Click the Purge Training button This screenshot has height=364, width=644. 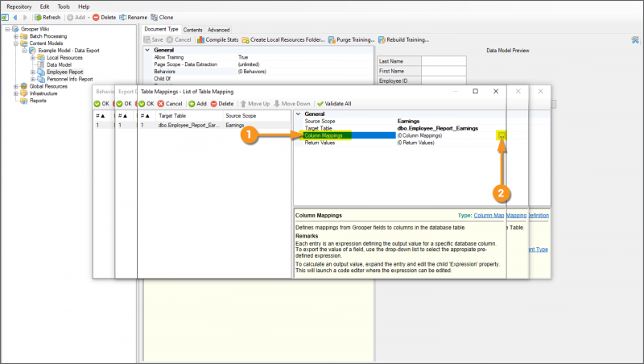[352, 39]
